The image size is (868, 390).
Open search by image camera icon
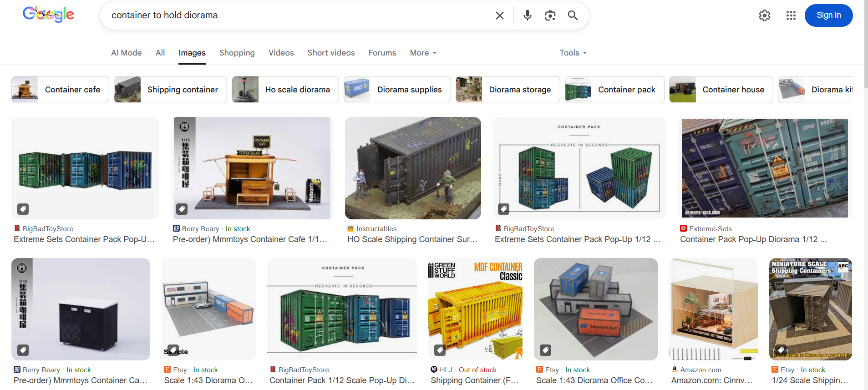550,15
